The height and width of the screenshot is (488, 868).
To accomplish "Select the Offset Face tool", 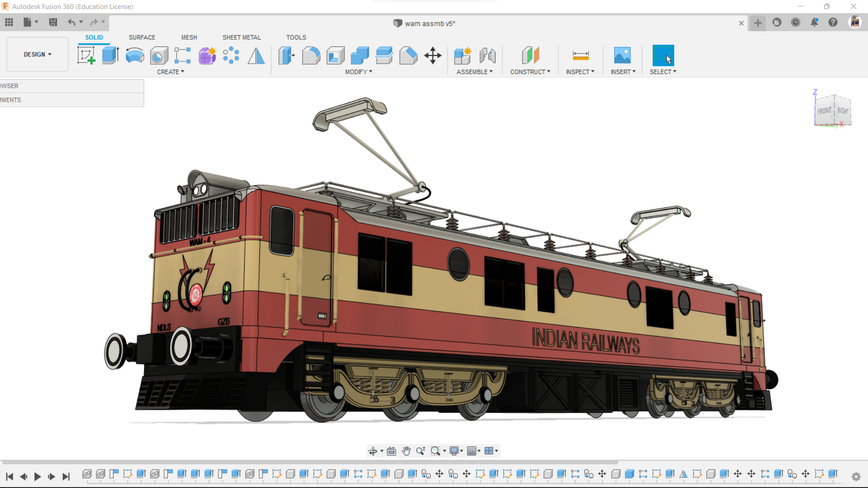I will click(384, 56).
